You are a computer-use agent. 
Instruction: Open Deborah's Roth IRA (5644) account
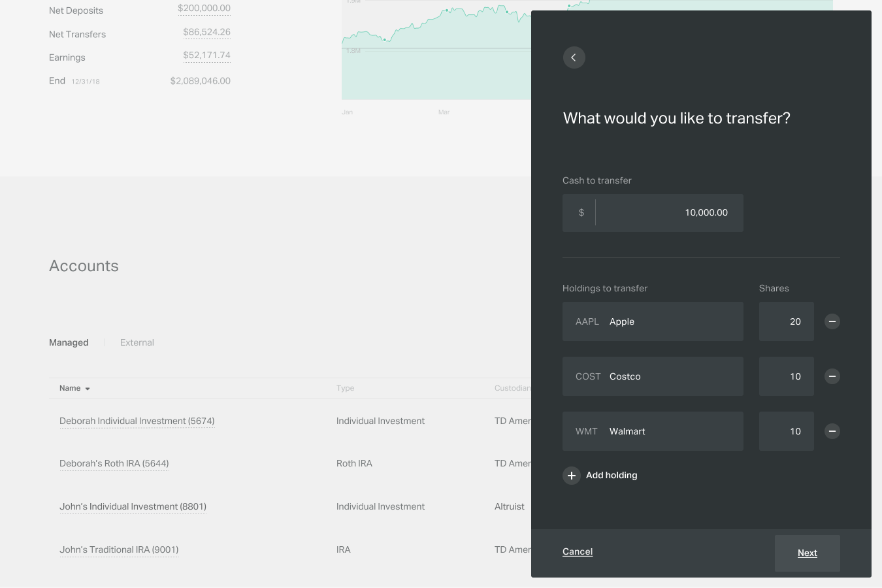tap(114, 464)
